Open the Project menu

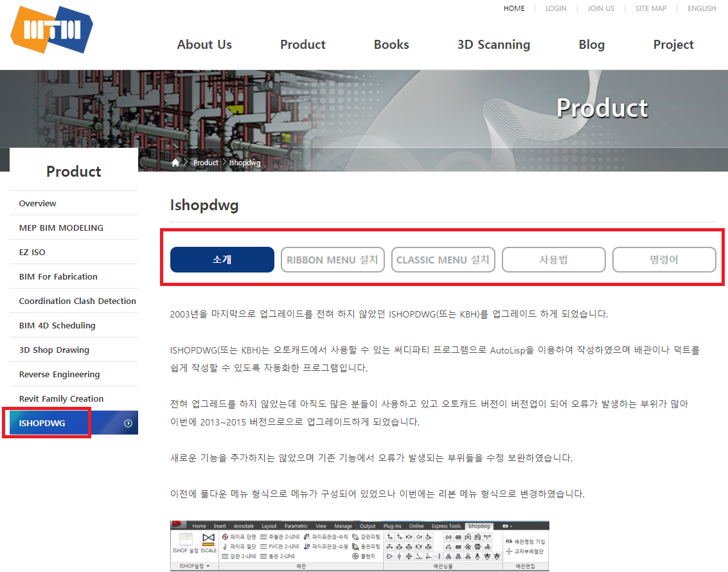click(673, 44)
